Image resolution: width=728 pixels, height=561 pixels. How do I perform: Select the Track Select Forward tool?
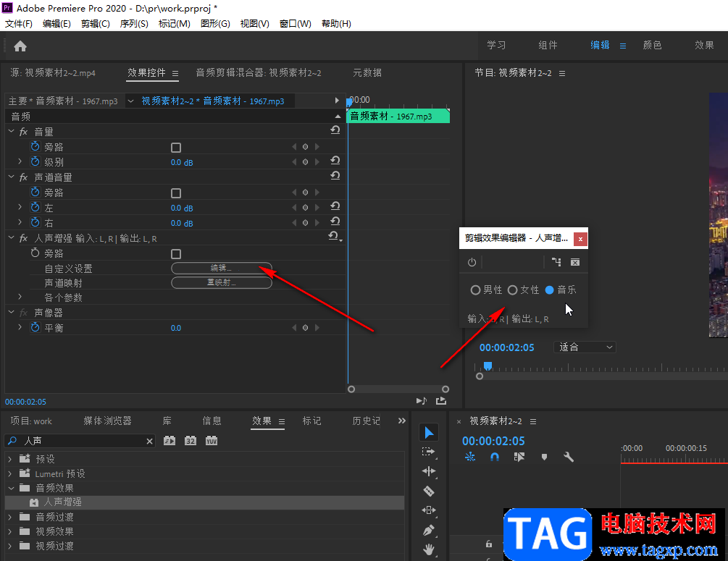(x=429, y=452)
